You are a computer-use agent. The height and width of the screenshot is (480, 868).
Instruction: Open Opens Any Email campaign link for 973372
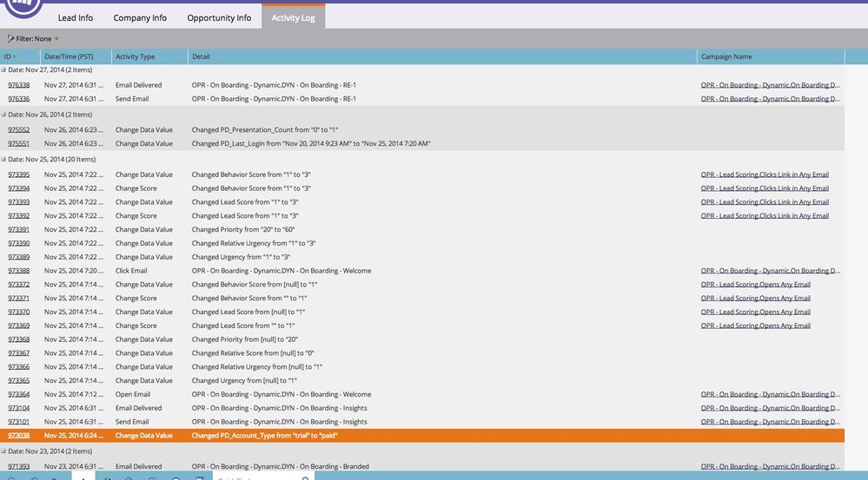756,285
